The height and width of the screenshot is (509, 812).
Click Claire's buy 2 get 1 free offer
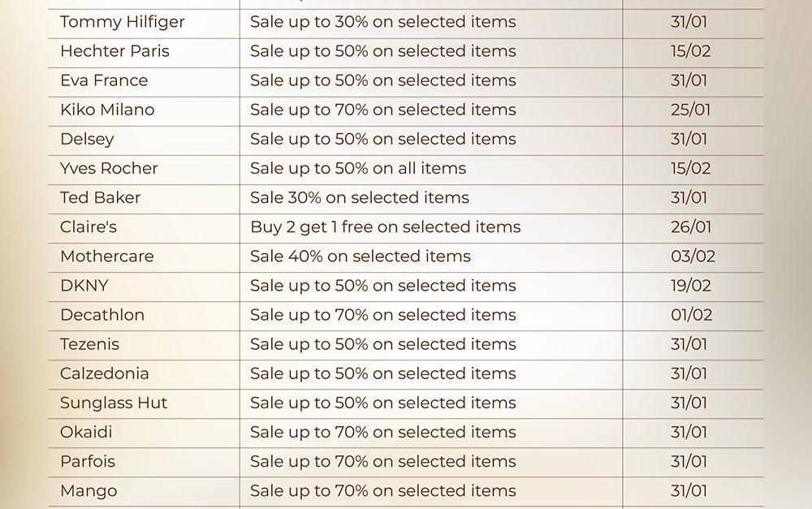point(385,226)
